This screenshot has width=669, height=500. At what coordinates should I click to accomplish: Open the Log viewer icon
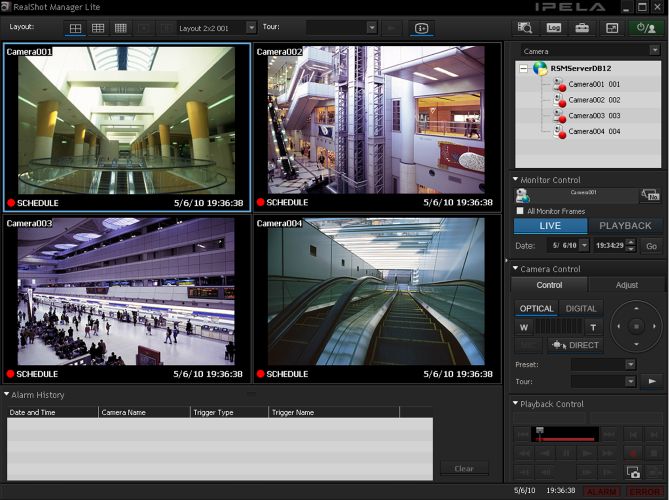(553, 28)
